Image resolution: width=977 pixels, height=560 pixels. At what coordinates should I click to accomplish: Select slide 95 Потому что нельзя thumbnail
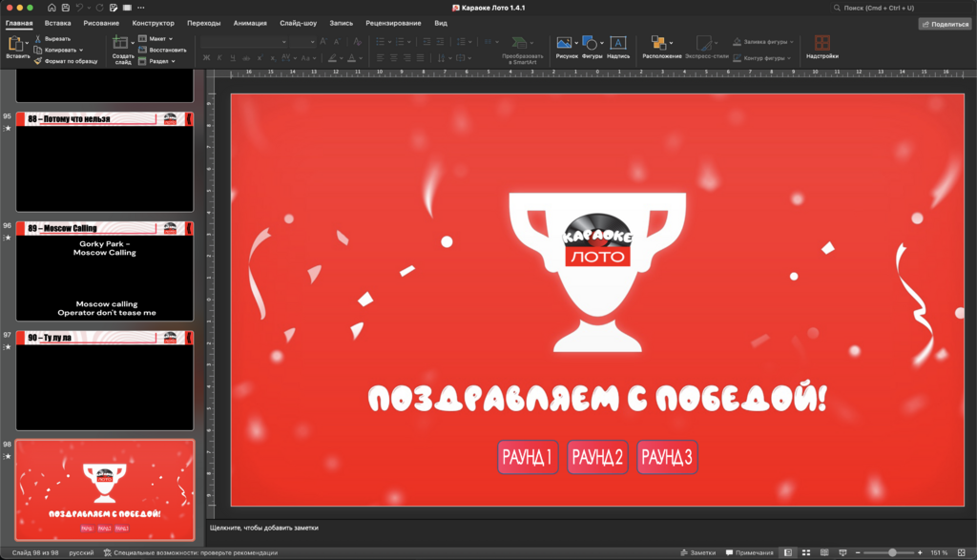pos(105,162)
